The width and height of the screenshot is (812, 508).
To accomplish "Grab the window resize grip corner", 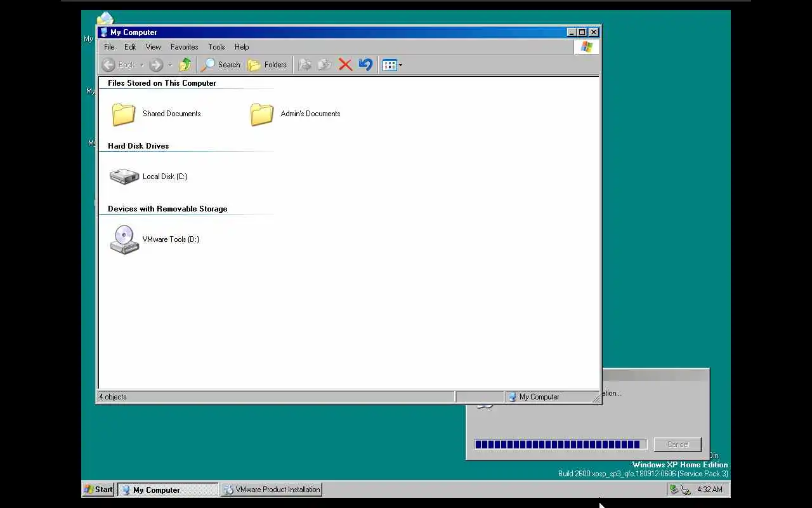I will click(596, 398).
